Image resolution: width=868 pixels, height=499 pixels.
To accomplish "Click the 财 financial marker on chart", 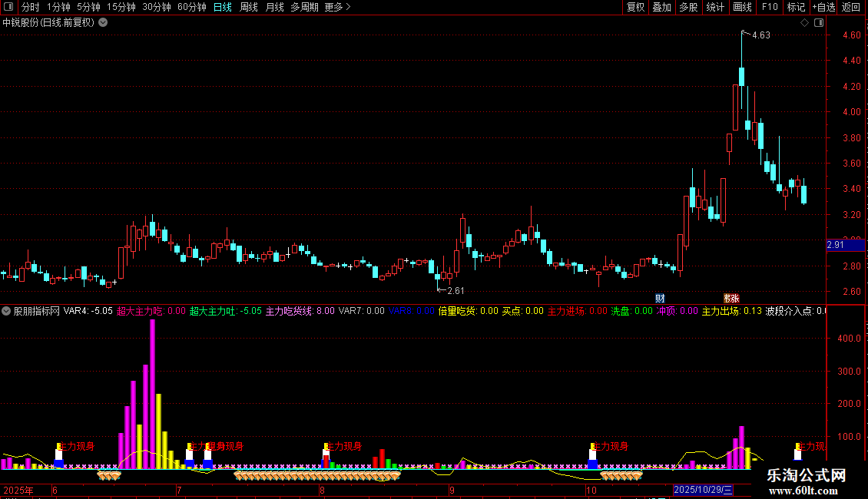I will (x=660, y=298).
